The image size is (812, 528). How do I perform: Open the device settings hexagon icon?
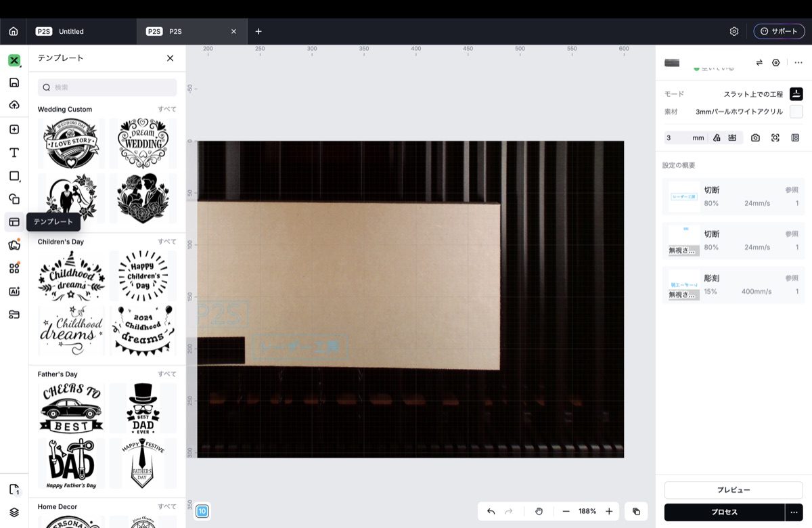[776, 62]
